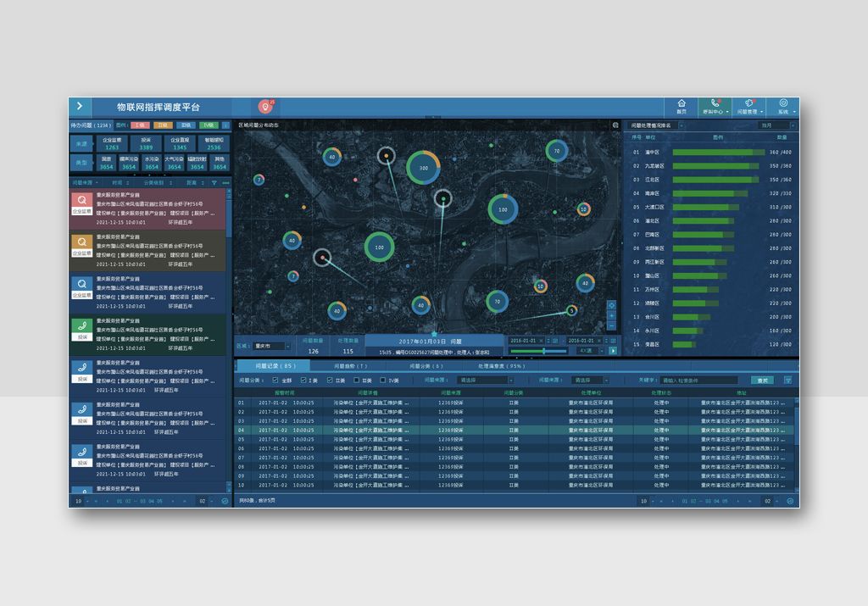Switch to the 处理满意度 (95%) tab

502,366
